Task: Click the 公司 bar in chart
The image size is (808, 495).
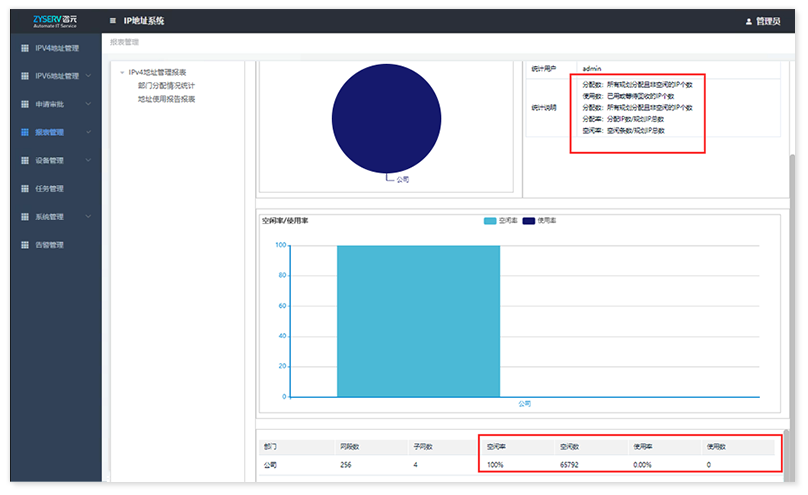Action: [x=418, y=320]
